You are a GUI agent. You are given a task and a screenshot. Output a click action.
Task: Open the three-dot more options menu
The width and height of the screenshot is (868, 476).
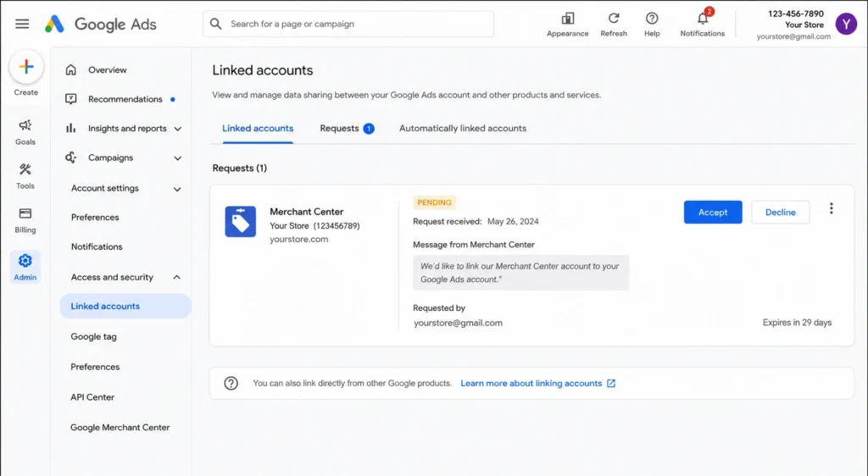pos(831,208)
